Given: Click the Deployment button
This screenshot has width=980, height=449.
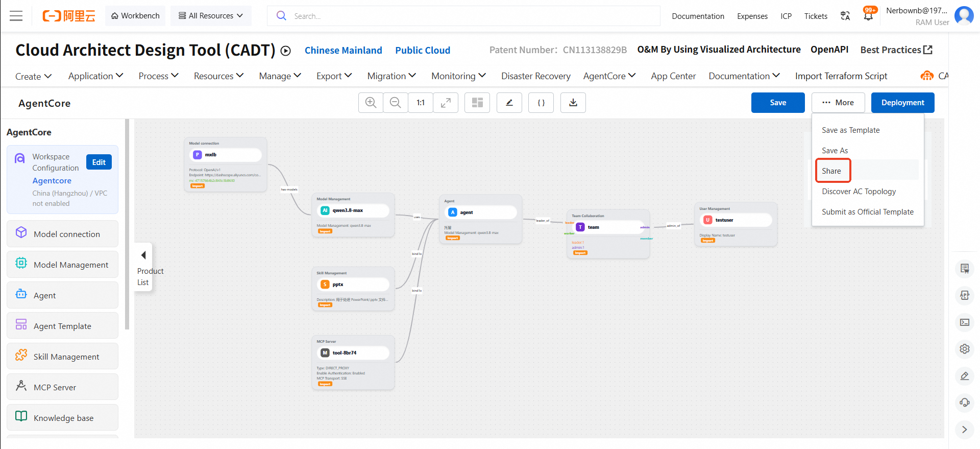Looking at the screenshot, I should click(x=902, y=103).
